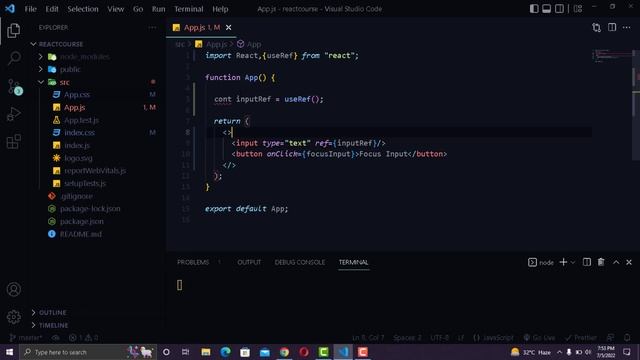This screenshot has width=640, height=360.
Task: Open the customize layout button
Action: point(578,9)
